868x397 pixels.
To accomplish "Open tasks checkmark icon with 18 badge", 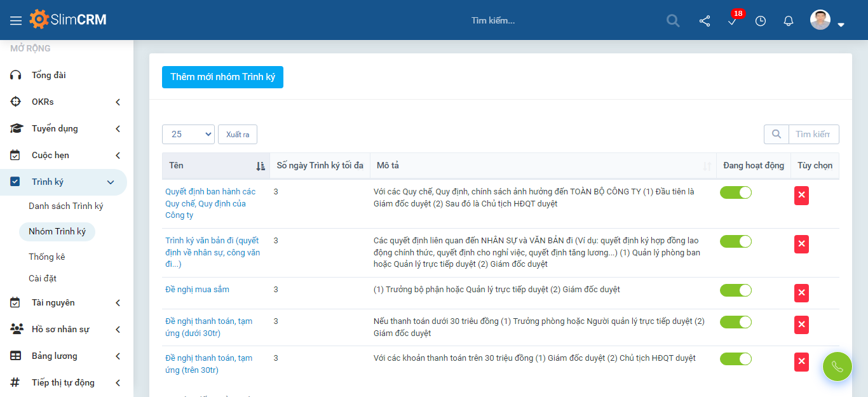I will click(x=732, y=21).
